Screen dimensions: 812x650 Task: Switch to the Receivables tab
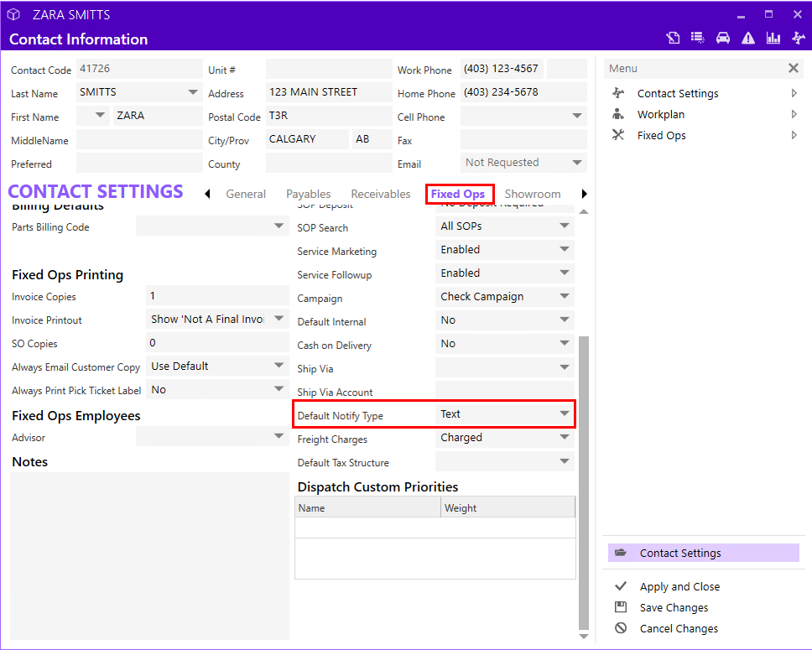(381, 194)
